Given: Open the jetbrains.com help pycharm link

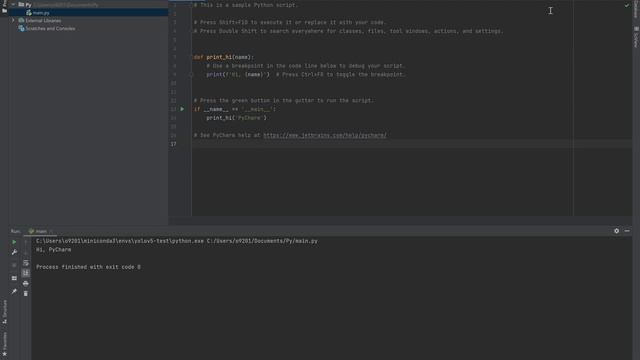Looking at the screenshot, I should tap(324, 135).
